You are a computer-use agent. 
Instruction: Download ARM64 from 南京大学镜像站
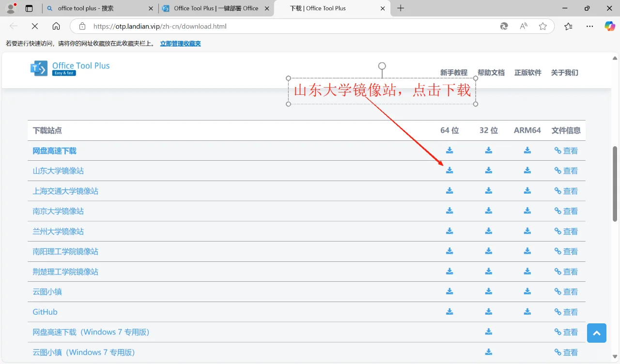527,211
